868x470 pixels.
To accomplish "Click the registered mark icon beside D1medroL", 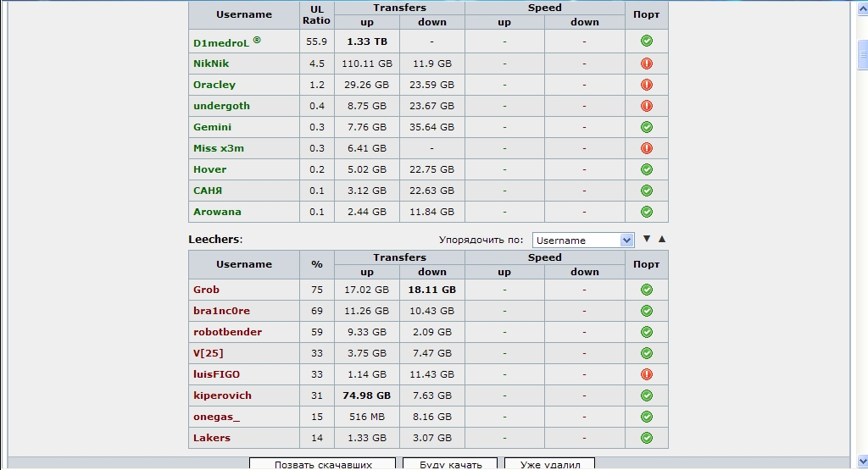I will (x=257, y=39).
